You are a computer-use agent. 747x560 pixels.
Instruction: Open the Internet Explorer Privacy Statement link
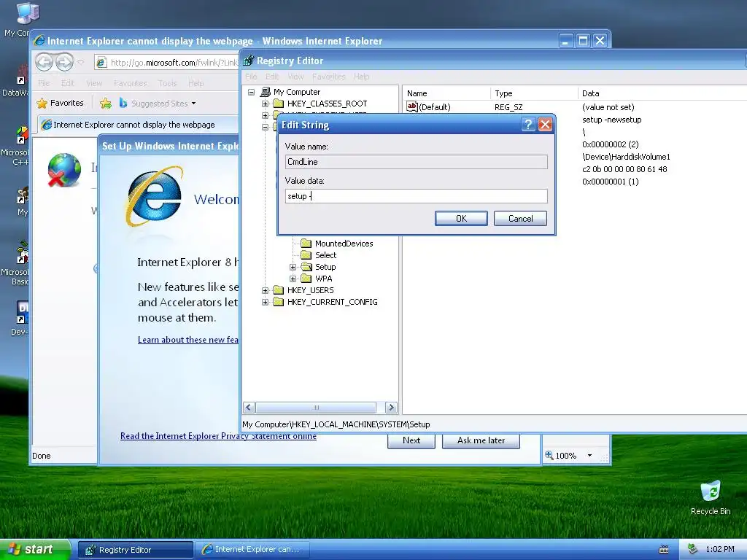coord(218,436)
